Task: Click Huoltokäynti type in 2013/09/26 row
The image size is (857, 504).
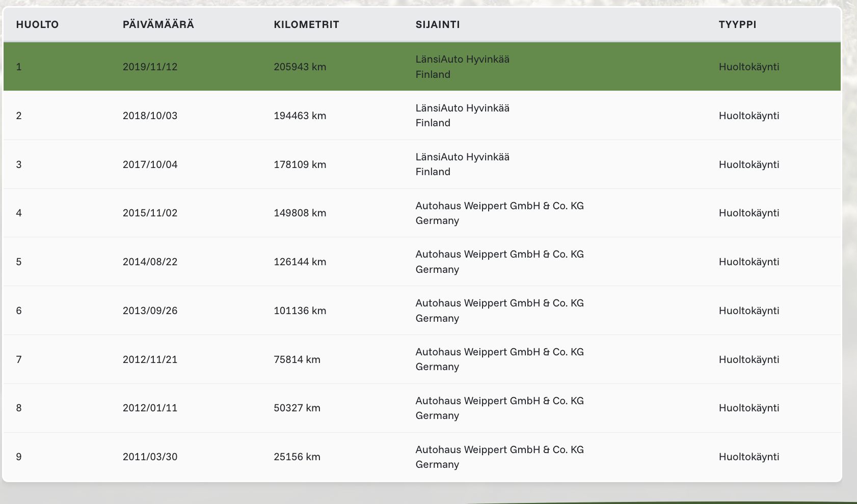Action: [x=749, y=311]
